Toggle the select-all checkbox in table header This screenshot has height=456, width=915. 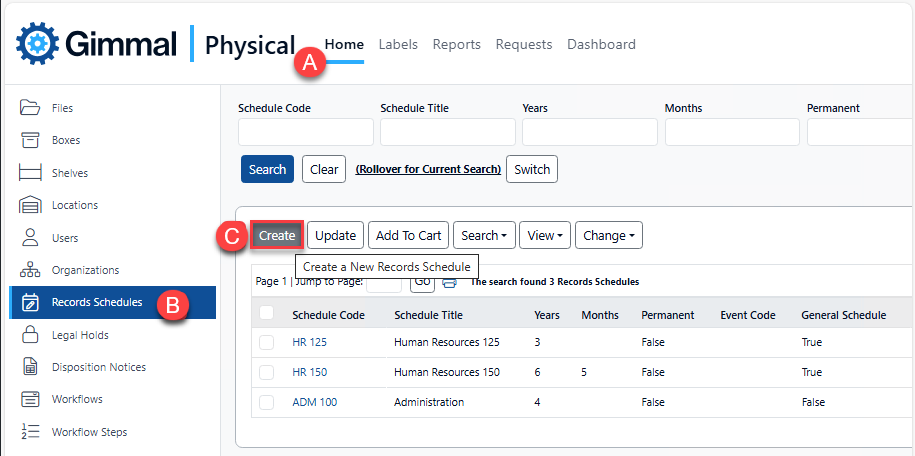pos(266,314)
